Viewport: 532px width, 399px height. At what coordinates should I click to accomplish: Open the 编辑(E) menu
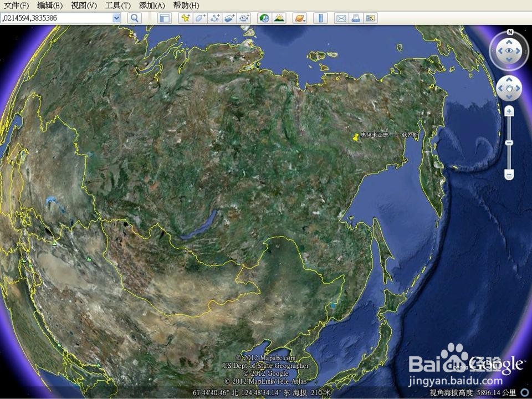coord(50,6)
